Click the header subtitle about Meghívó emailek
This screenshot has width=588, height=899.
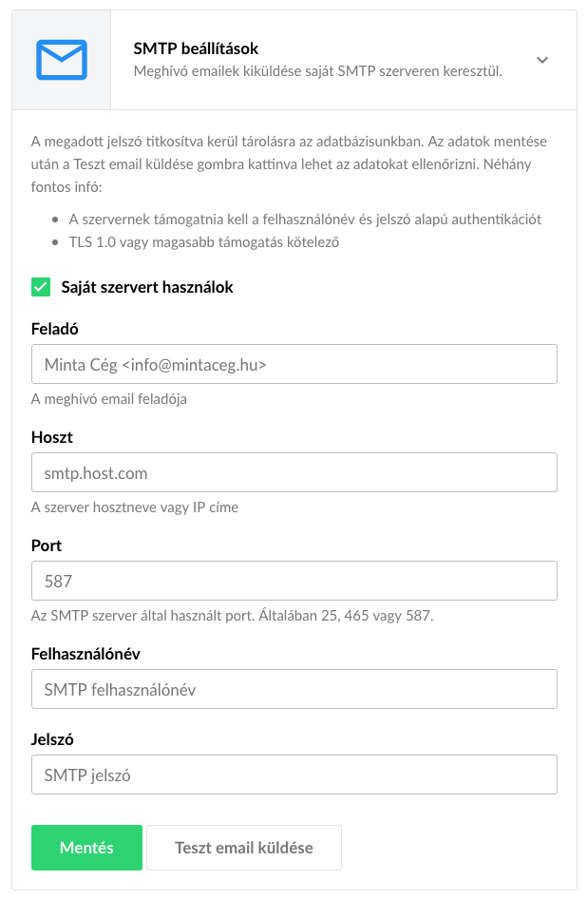click(x=317, y=70)
